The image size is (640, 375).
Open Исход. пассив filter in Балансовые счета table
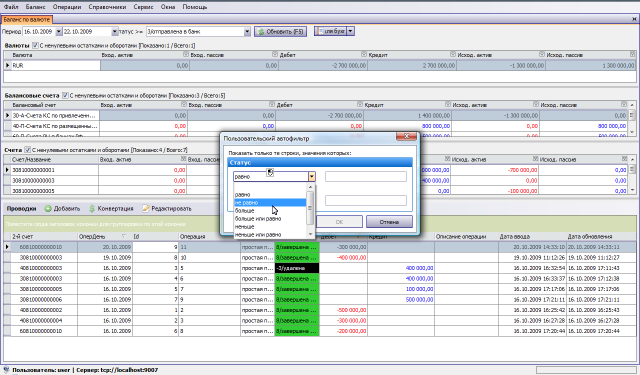(x=624, y=104)
